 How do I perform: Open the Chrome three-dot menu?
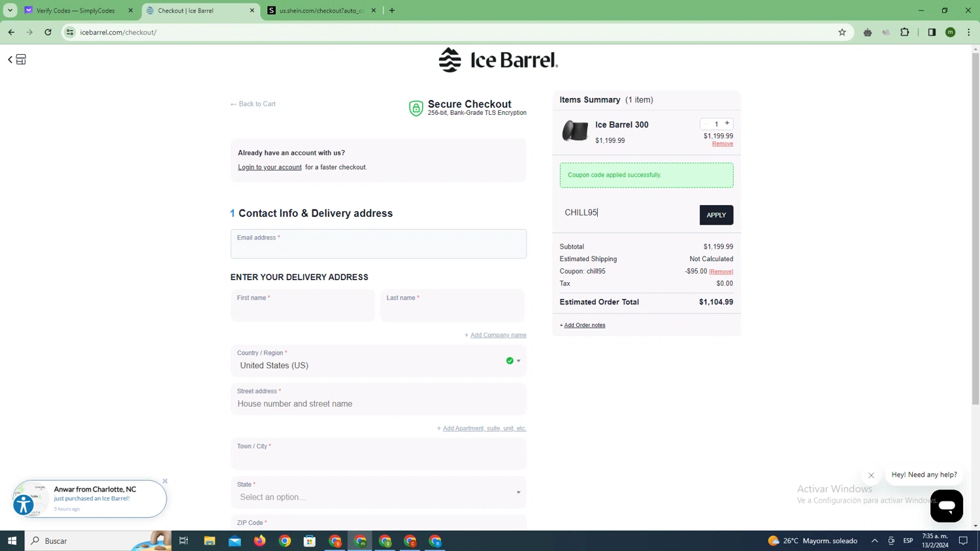point(969,32)
